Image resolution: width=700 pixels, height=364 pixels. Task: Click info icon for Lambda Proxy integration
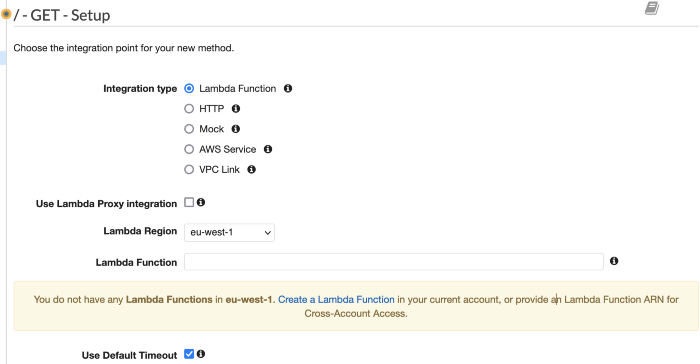tap(201, 202)
